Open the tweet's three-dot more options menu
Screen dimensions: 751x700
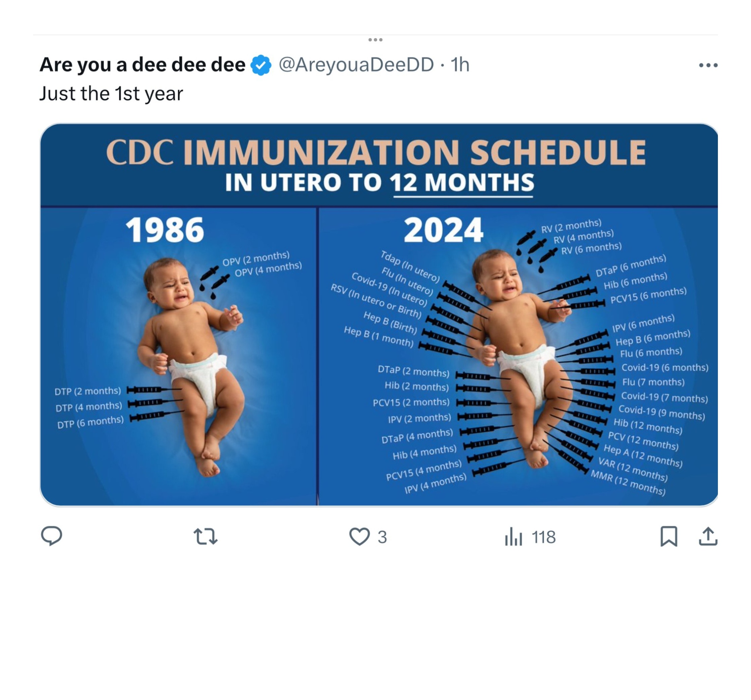[708, 66]
